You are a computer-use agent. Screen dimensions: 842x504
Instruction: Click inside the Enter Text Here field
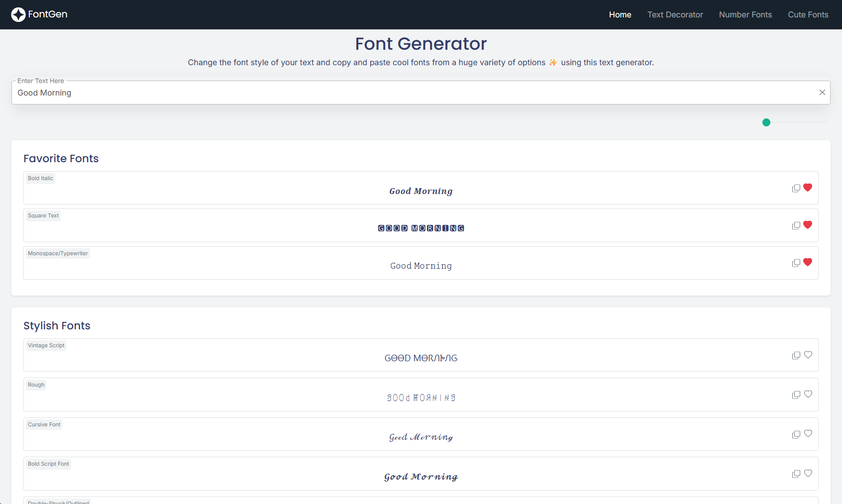(x=398, y=93)
